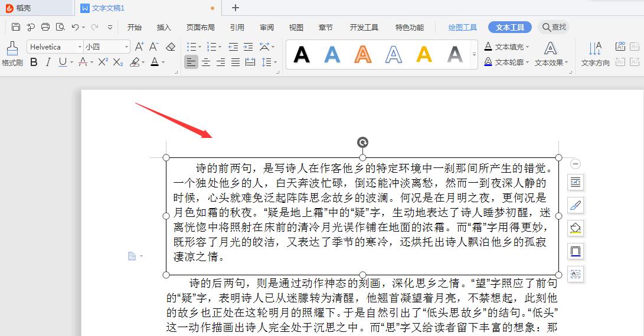Open the font size 小四 dropdown

(x=126, y=47)
